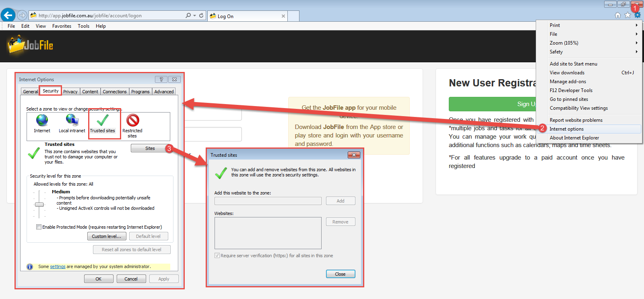This screenshot has width=644, height=299.
Task: Close the Internet Options dialog with X
Action: click(x=174, y=80)
